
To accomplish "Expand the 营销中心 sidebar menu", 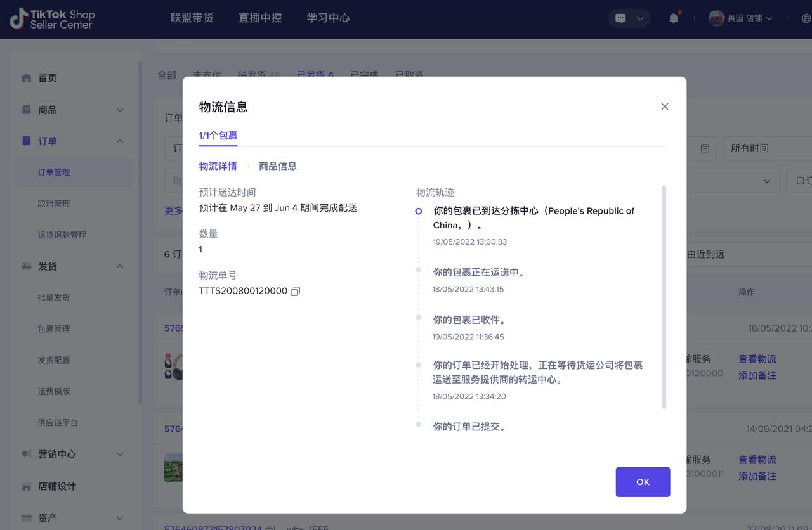I will (x=119, y=454).
